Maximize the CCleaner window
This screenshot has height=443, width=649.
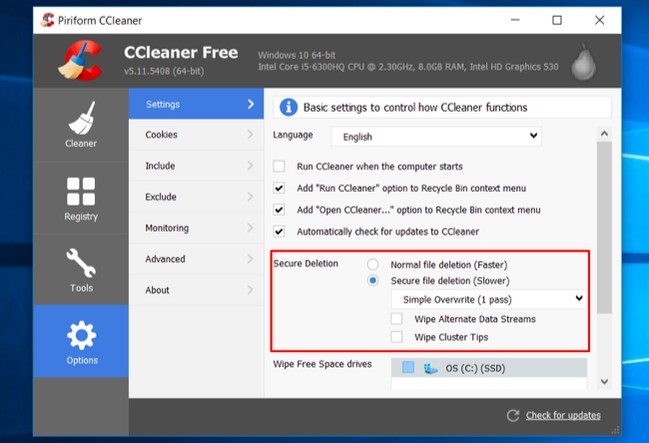[x=557, y=20]
